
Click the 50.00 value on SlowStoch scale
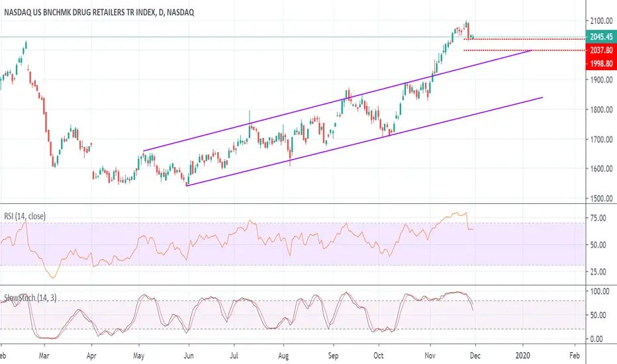[x=598, y=315]
